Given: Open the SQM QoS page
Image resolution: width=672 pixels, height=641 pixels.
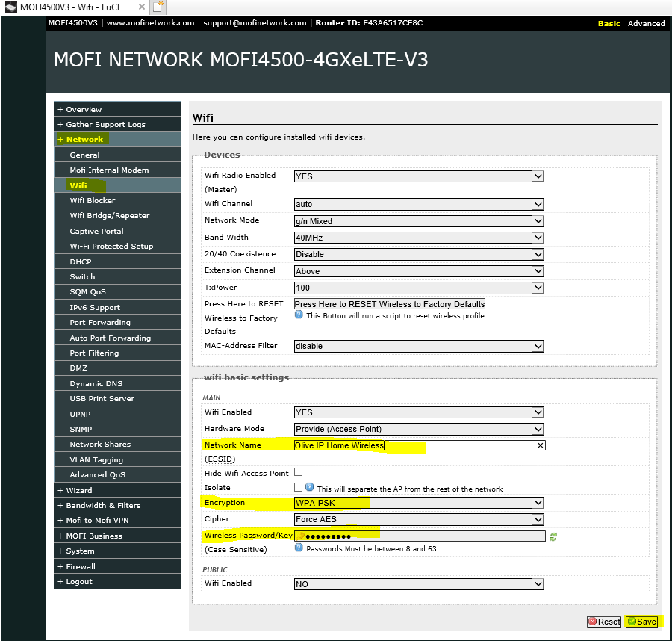Looking at the screenshot, I should 117,292.
